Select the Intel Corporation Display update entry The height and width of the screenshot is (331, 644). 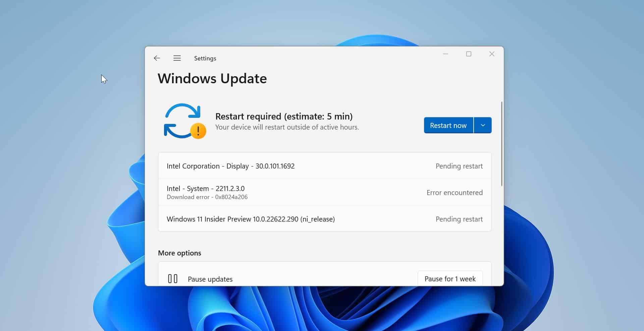230,166
